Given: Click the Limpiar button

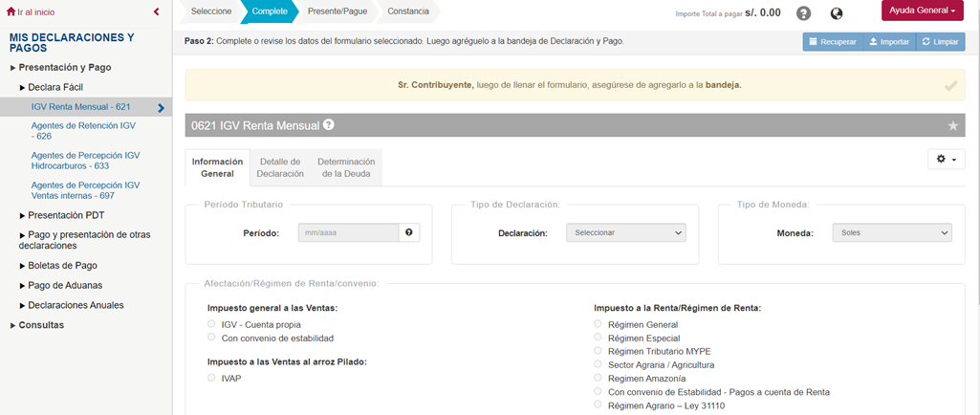Looking at the screenshot, I should [940, 42].
